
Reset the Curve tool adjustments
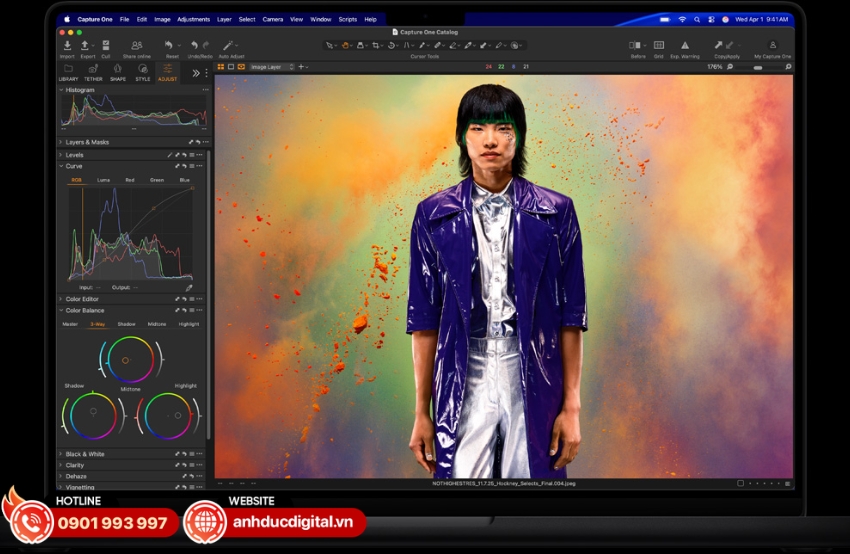pos(184,166)
